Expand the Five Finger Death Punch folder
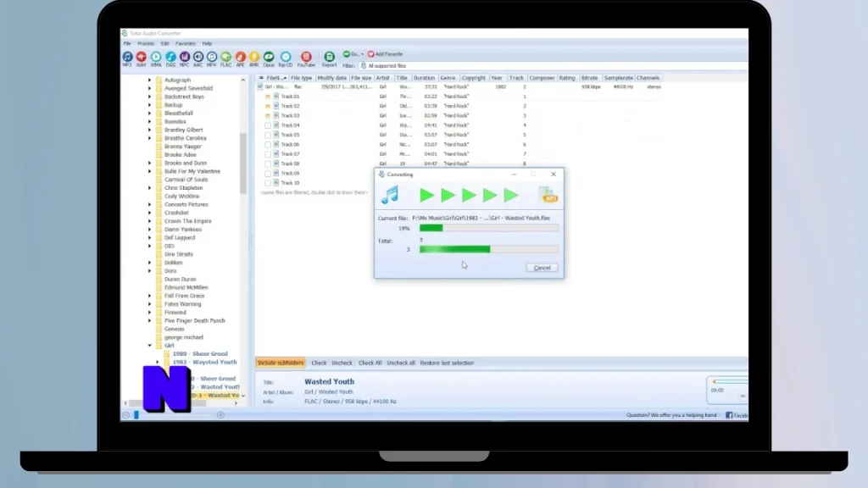The image size is (868, 488). click(149, 321)
